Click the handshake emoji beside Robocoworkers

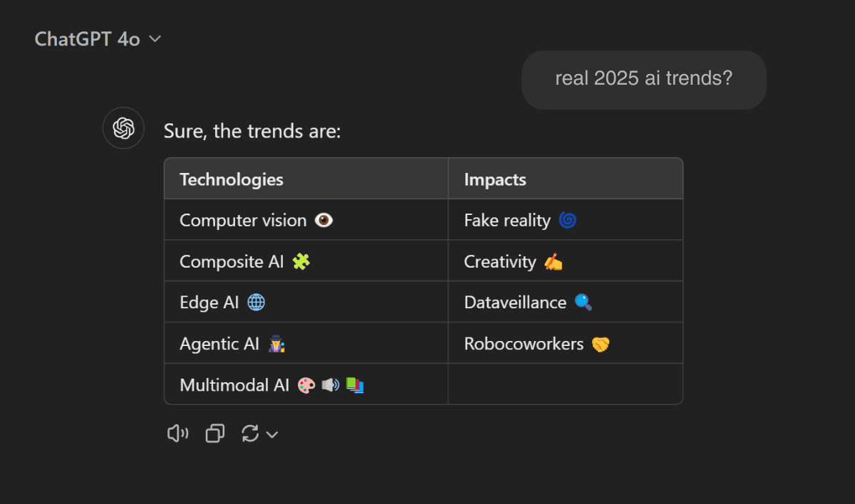(601, 345)
